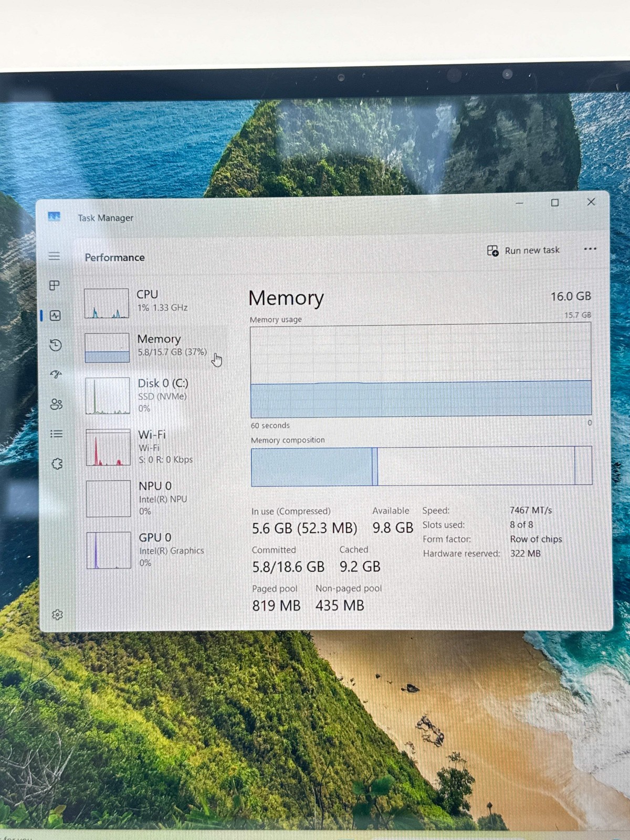Click the GPU 0 mini graph thumbnail
Screen dimensions: 630x840
click(x=109, y=550)
